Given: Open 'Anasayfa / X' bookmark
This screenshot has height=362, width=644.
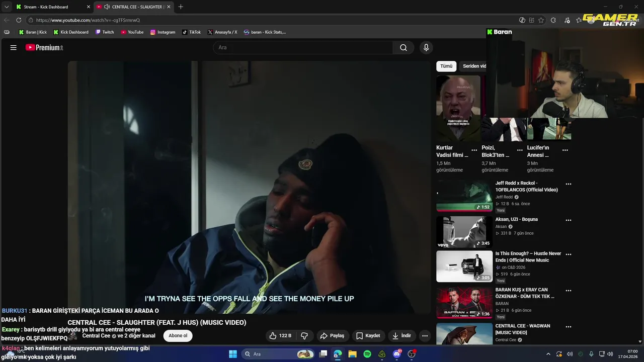Looking at the screenshot, I should (x=222, y=32).
